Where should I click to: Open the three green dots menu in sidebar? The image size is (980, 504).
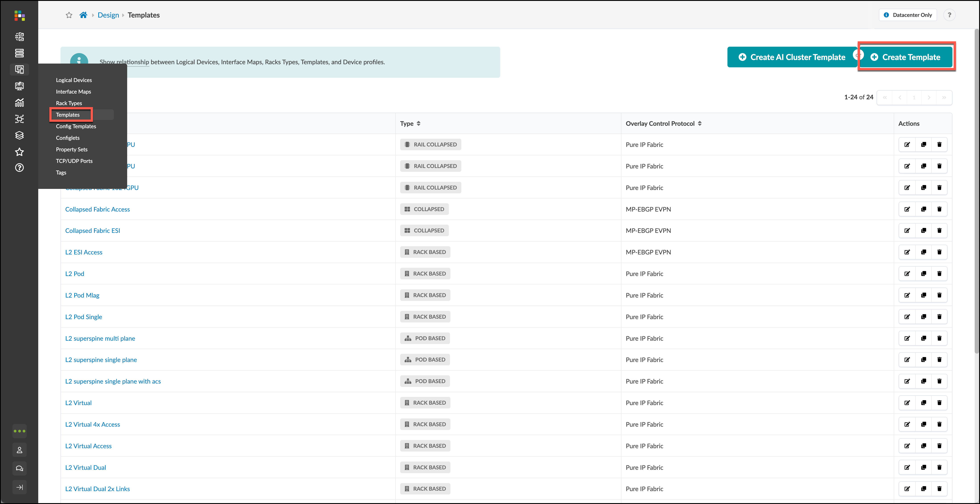(x=19, y=431)
